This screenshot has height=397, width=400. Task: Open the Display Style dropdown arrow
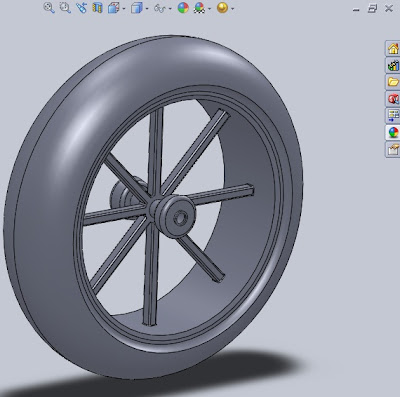point(147,8)
